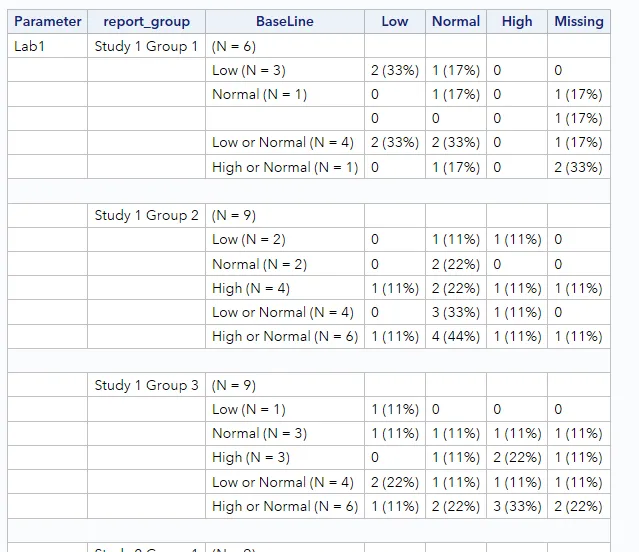This screenshot has width=639, height=552.
Task: Click the 4 (44%) Normal value cell
Action: coord(456,336)
